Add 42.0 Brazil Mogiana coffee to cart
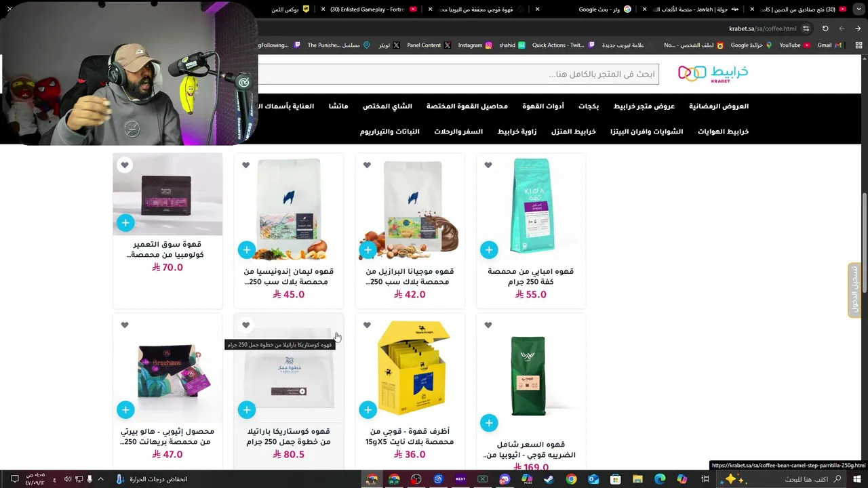Screen dimensions: 868x488 click(368, 250)
